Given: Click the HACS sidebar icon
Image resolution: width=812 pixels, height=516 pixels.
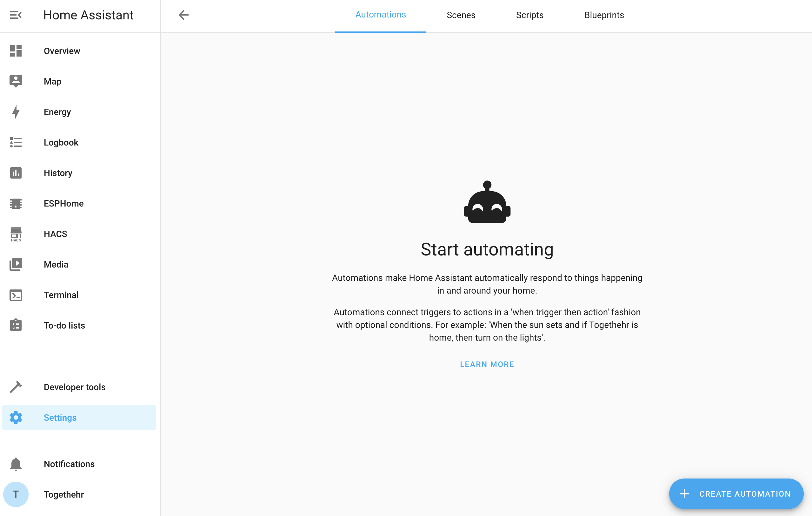Looking at the screenshot, I should [16, 234].
